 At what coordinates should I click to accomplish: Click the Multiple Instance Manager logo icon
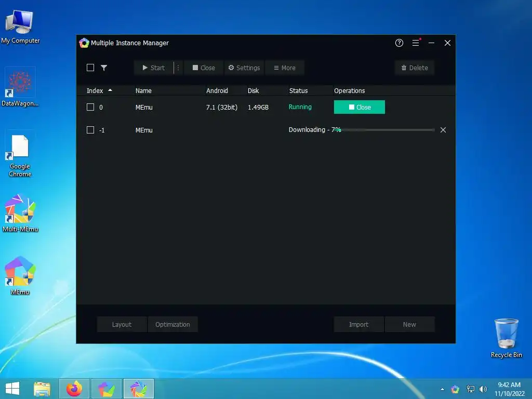click(x=84, y=43)
